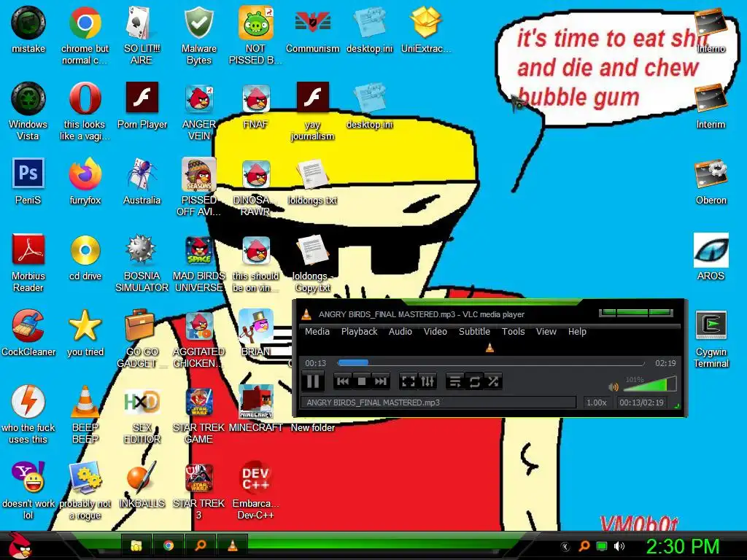Open file explorer from the taskbar

point(136,545)
